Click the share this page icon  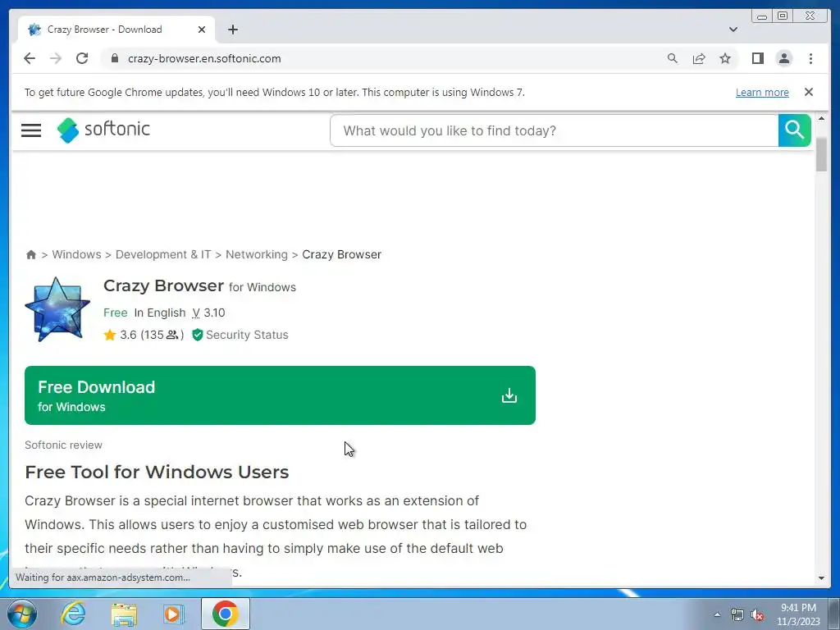pyautogui.click(x=699, y=58)
